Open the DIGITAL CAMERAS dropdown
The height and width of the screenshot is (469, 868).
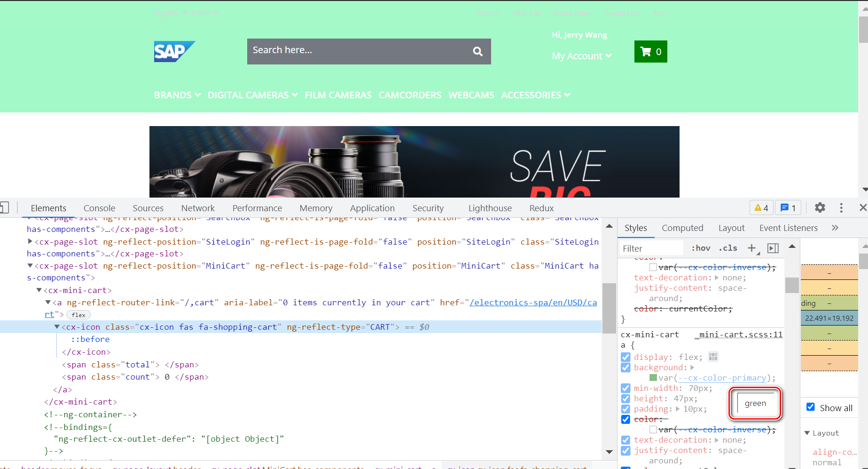pyautogui.click(x=253, y=95)
